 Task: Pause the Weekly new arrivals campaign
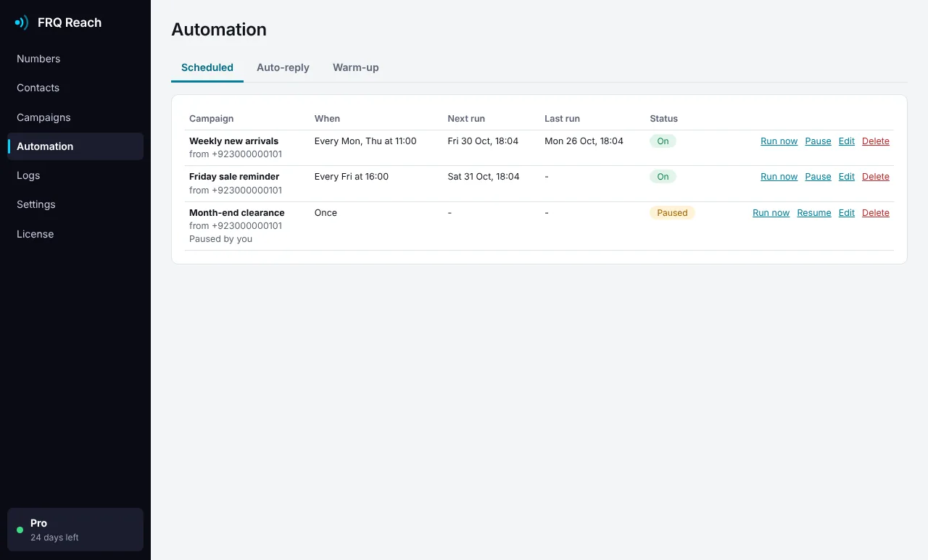tap(818, 141)
